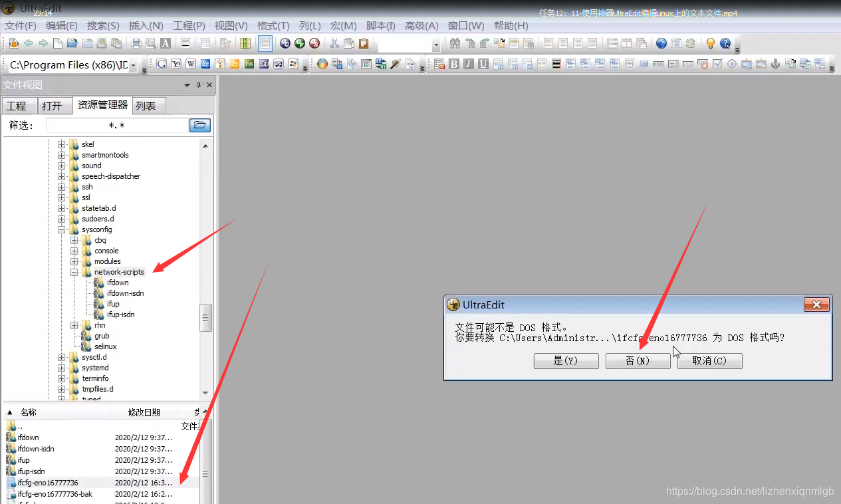The height and width of the screenshot is (504, 841).
Task: Open the file view panel options dropdown
Action: click(x=187, y=85)
